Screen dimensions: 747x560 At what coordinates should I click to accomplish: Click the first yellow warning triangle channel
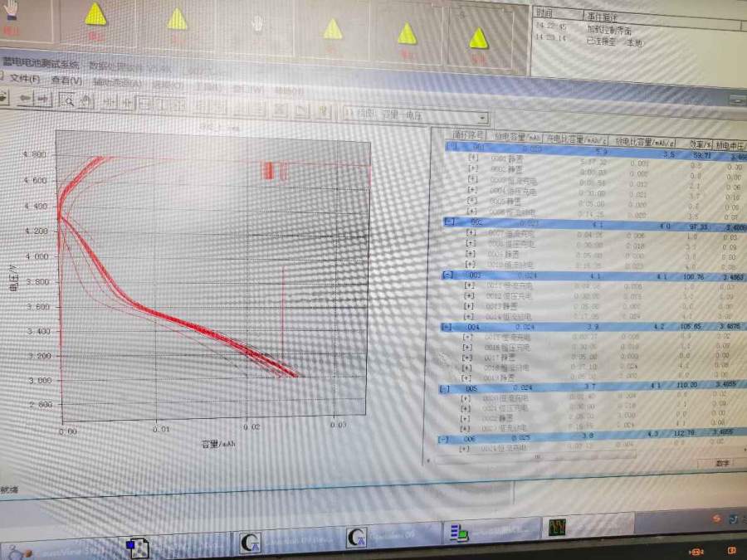[95, 14]
